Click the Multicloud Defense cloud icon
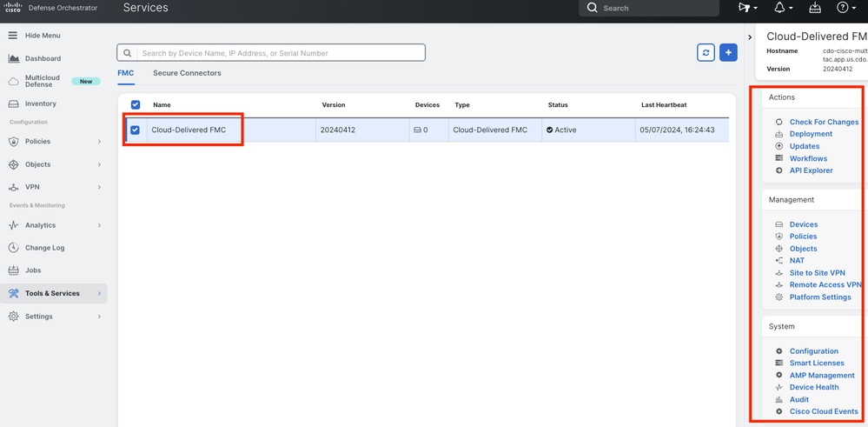 (14, 82)
